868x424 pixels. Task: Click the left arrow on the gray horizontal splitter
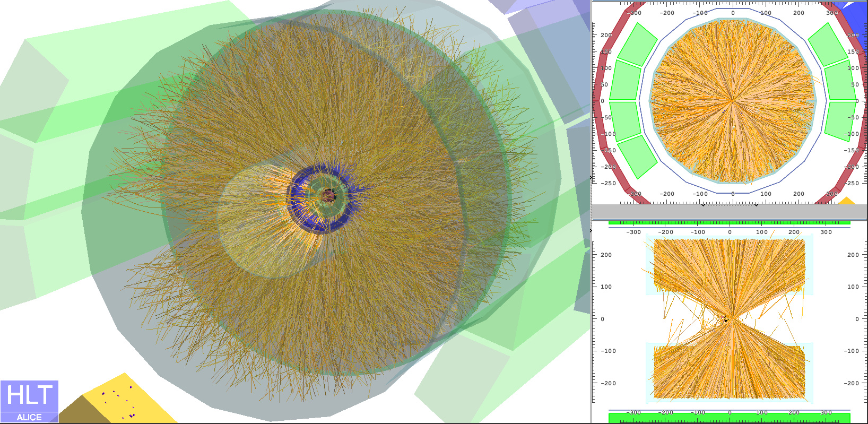click(x=703, y=205)
